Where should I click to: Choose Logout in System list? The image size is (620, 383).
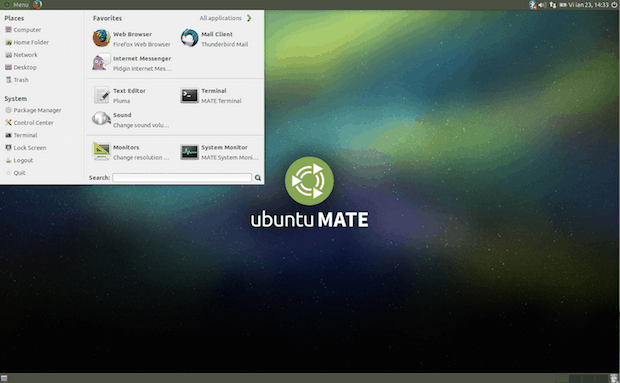(x=19, y=160)
